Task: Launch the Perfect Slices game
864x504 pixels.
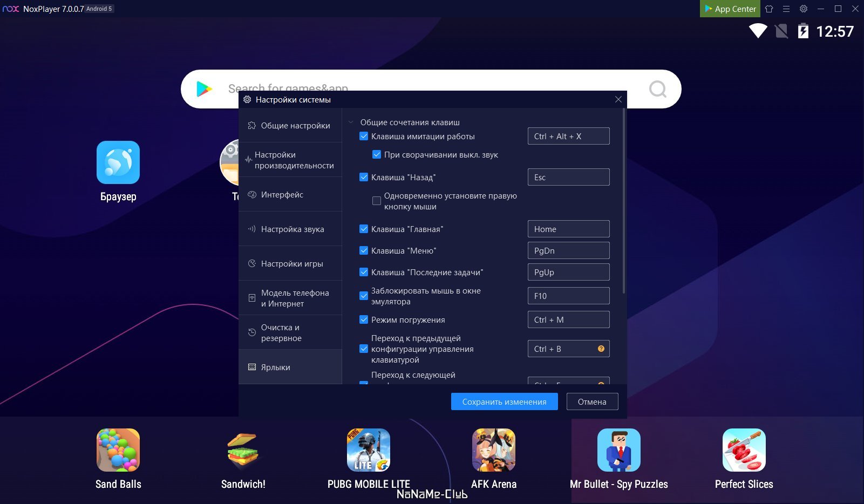Action: (x=744, y=450)
